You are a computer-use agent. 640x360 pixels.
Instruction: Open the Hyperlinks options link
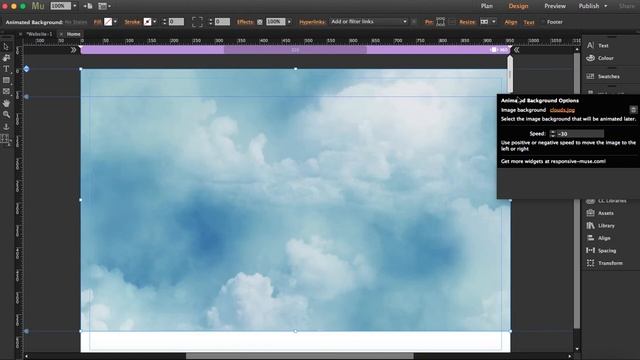click(312, 22)
